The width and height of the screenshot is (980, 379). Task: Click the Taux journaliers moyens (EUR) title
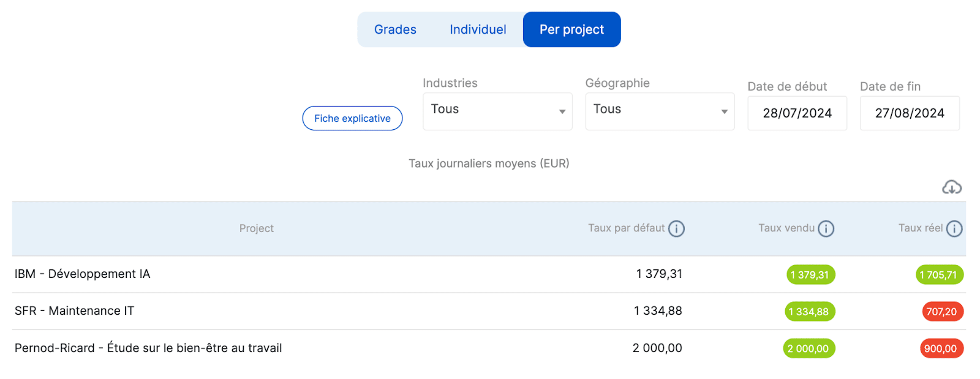click(489, 163)
